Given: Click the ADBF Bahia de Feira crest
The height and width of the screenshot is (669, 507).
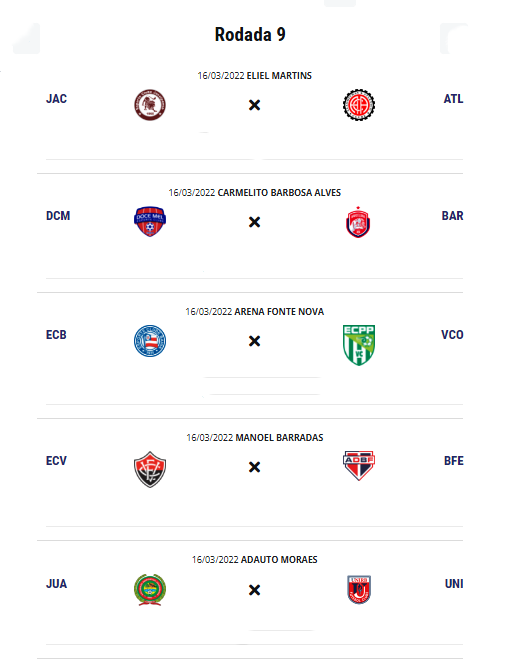Looking at the screenshot, I should coord(359,465).
